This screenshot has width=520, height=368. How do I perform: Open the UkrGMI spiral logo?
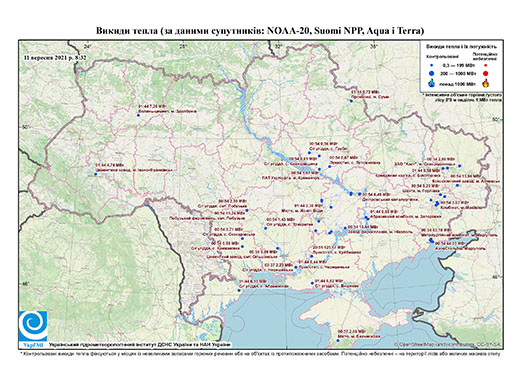pos(33,326)
